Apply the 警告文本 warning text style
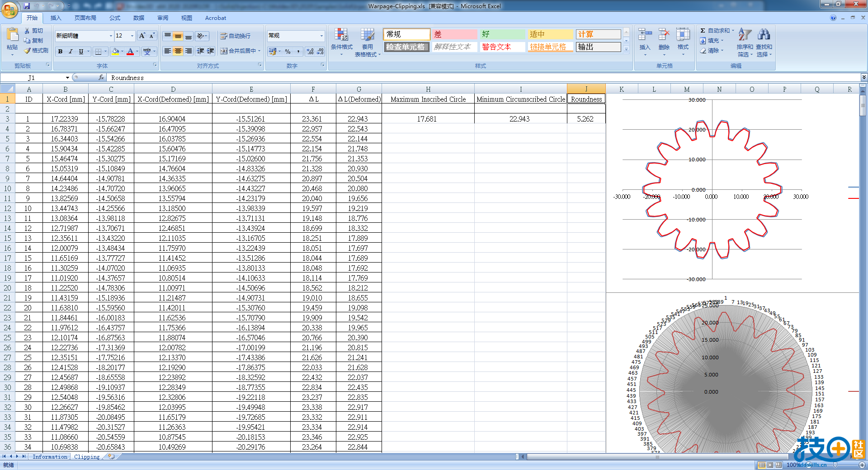This screenshot has width=868, height=470. pyautogui.click(x=502, y=47)
